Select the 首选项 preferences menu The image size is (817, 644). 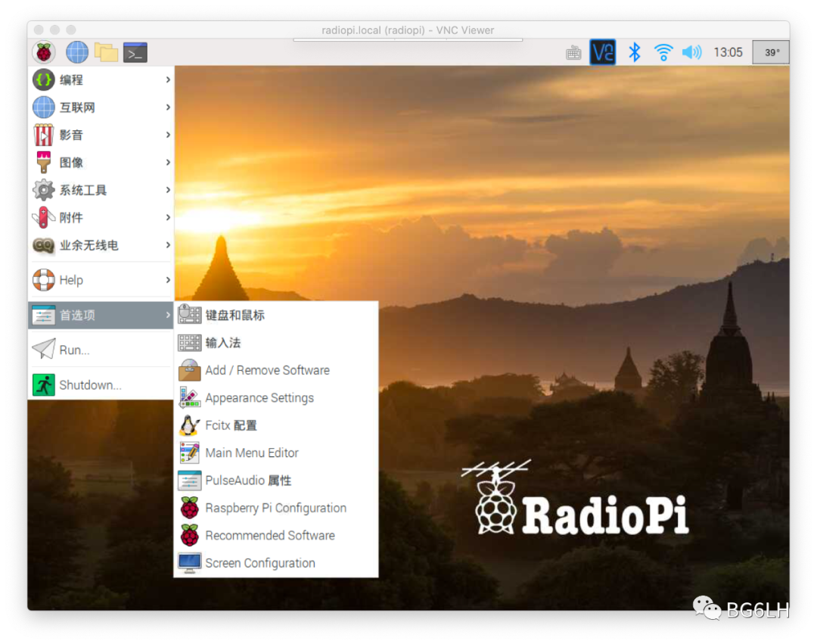(101, 315)
